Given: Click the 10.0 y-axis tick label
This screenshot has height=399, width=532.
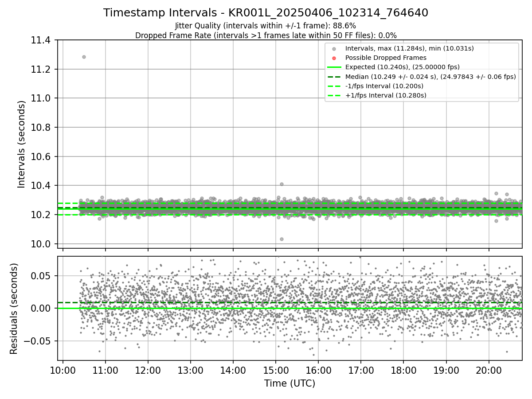Looking at the screenshot, I should click(x=41, y=244).
